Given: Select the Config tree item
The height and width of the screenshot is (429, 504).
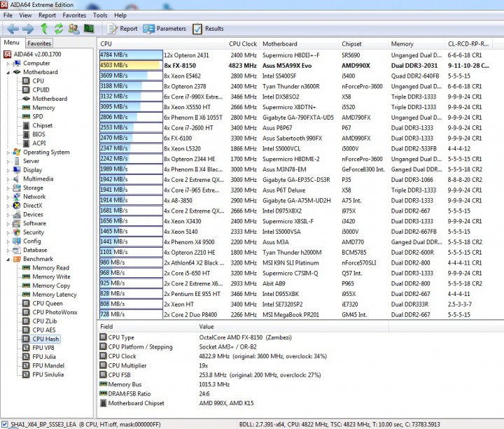Looking at the screenshot, I should point(27,241).
